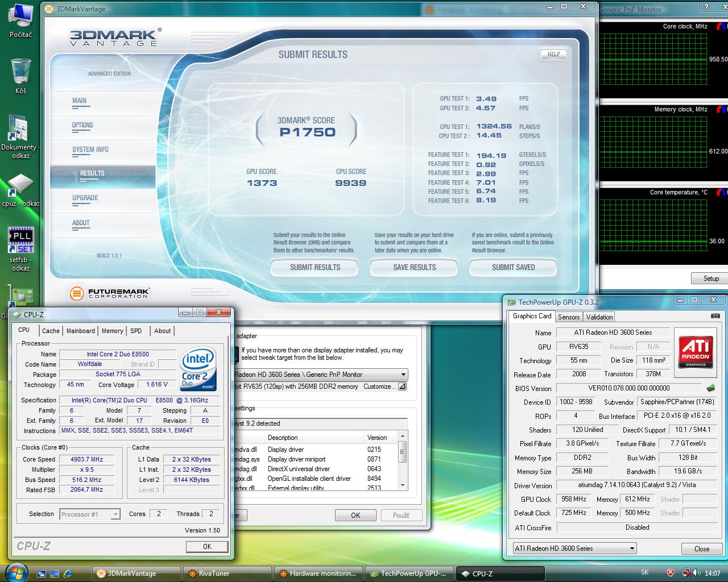Switch to the About tab in CPU-Z
Screen dimensions: 728x582
(162, 331)
